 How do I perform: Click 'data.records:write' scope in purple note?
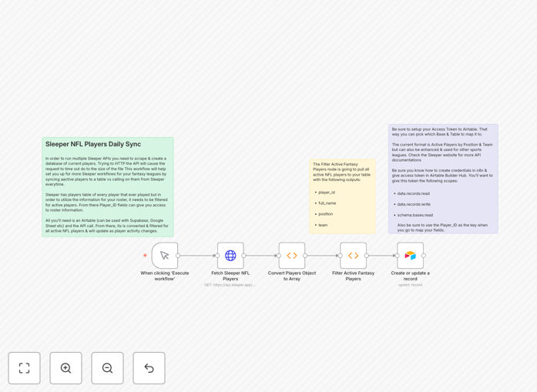coord(414,204)
